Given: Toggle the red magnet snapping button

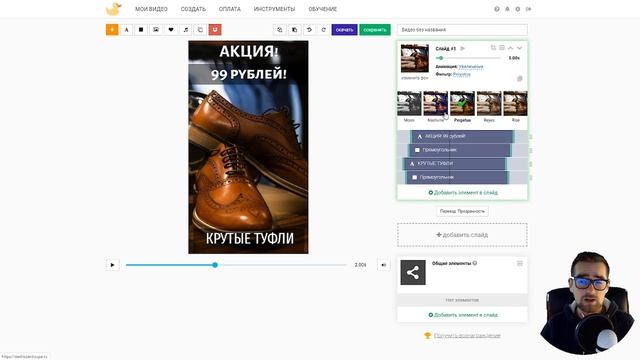Looking at the screenshot, I should 215,30.
